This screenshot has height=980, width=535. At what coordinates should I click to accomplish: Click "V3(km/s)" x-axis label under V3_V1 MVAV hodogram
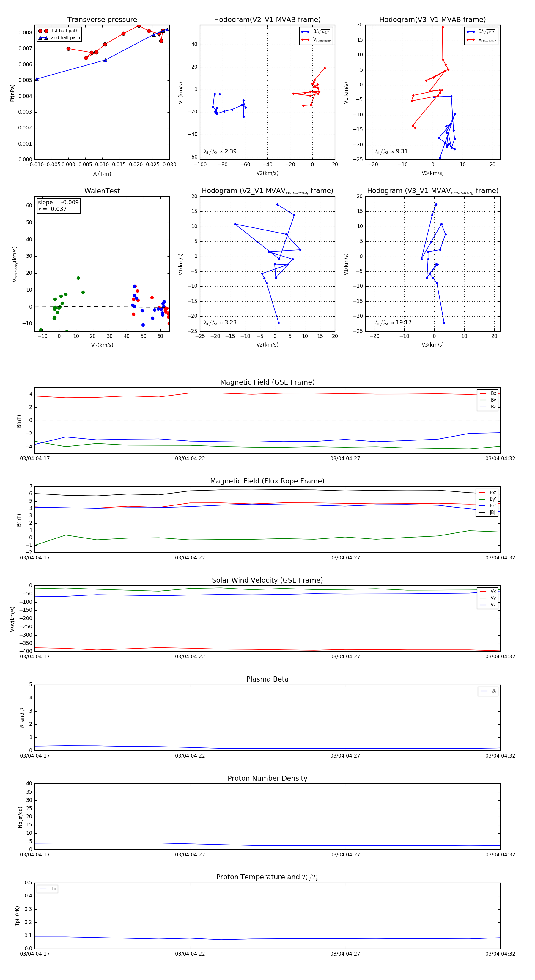pyautogui.click(x=432, y=345)
